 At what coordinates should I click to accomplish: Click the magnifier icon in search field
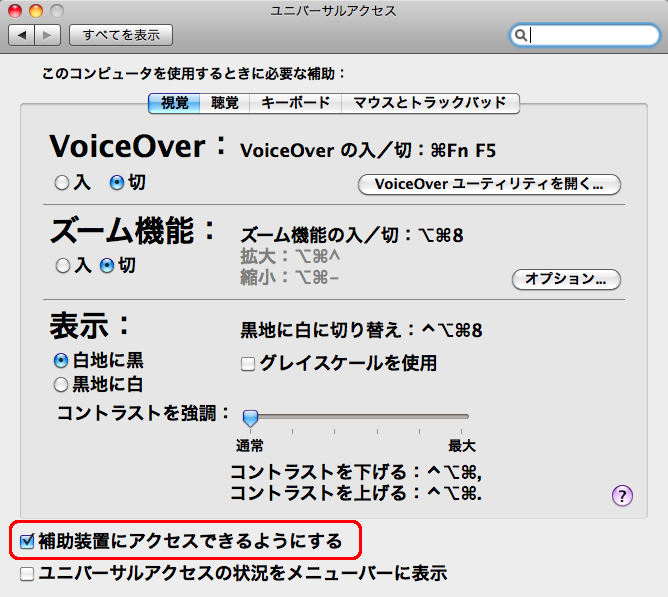coord(520,35)
